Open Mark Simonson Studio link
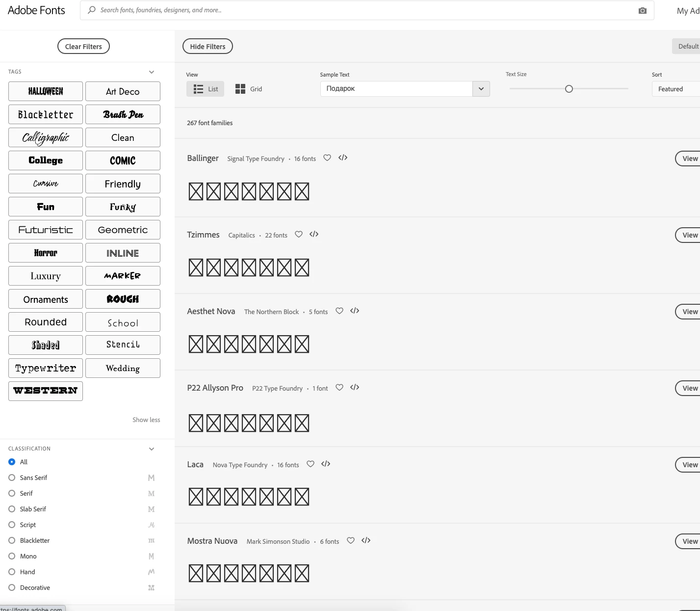This screenshot has height=611, width=700. click(x=278, y=541)
